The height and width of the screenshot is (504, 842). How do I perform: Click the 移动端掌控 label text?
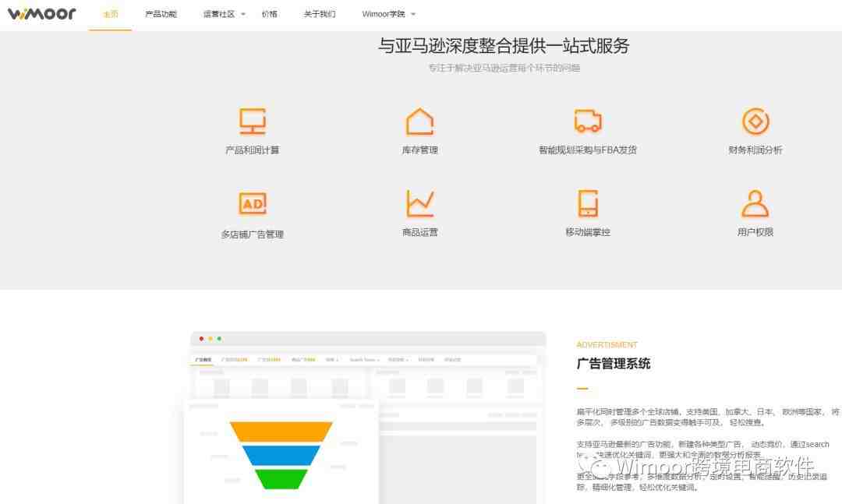click(588, 232)
